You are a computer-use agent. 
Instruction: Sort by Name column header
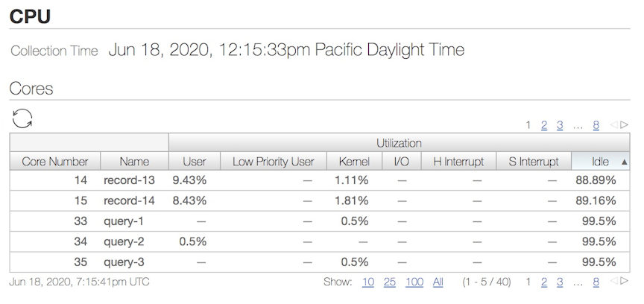pyautogui.click(x=134, y=162)
